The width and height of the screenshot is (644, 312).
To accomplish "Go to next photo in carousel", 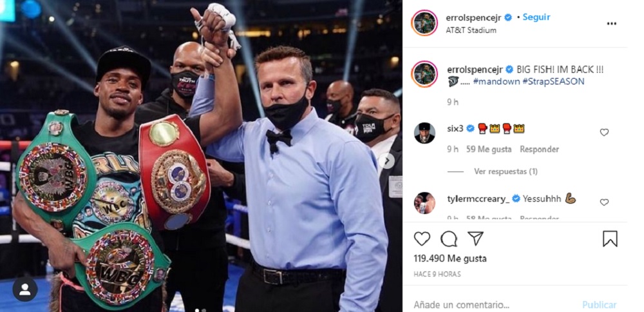I will point(386,161).
